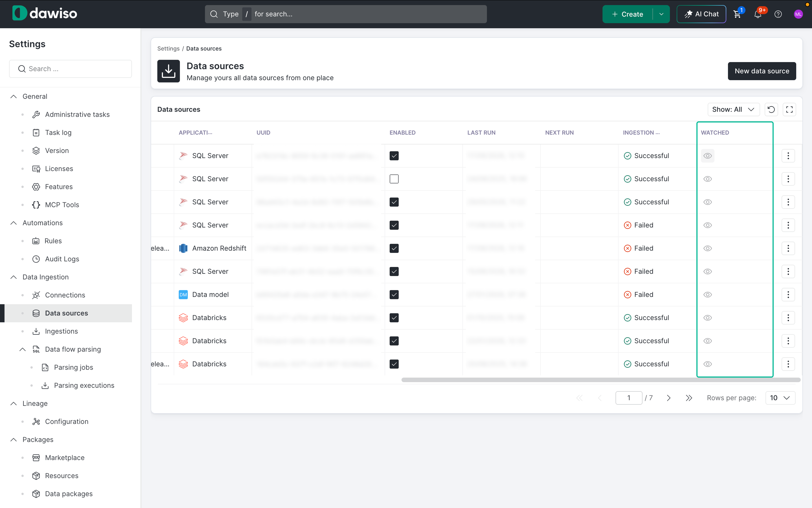The width and height of the screenshot is (812, 508).
Task: Open Administrative tasks
Action: click(77, 115)
